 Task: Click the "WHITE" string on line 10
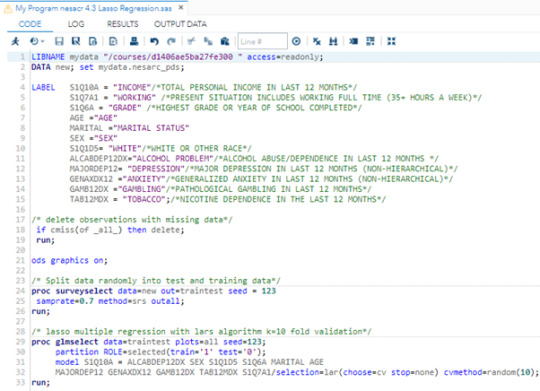click(125, 148)
